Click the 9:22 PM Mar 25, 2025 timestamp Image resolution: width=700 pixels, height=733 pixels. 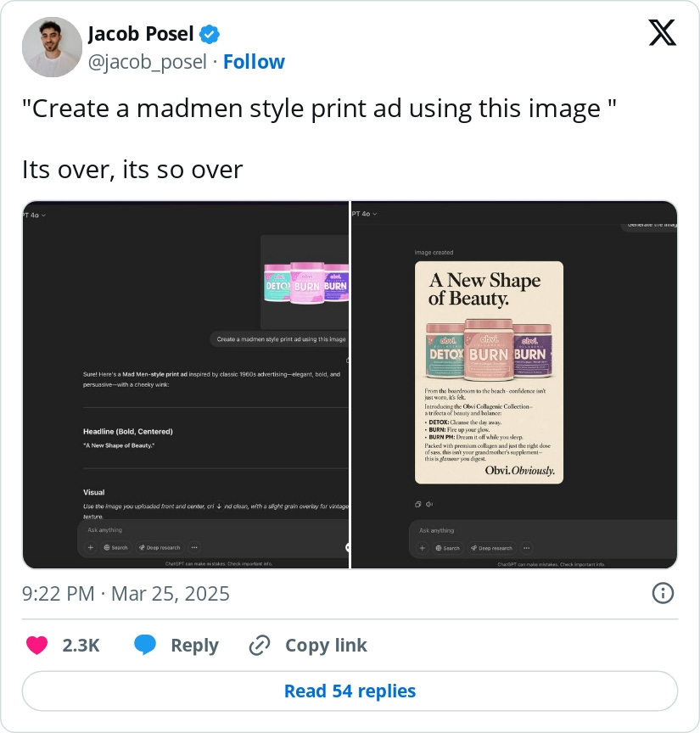pos(126,594)
